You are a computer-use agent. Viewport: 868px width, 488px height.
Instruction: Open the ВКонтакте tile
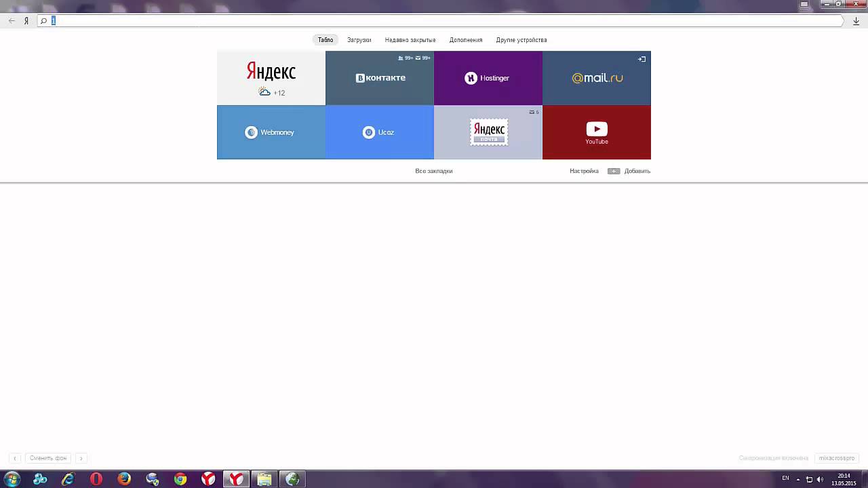pyautogui.click(x=380, y=78)
